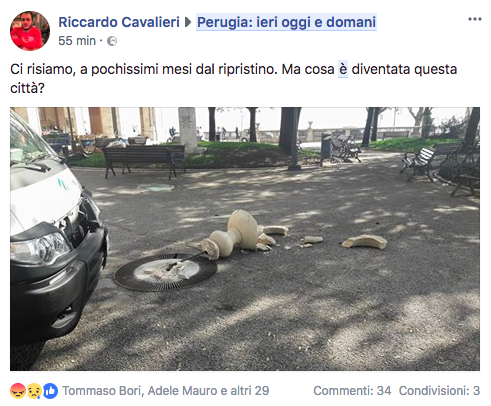491x406 pixels.
Task: Show the 'altri 29' reactions list
Action: point(250,391)
